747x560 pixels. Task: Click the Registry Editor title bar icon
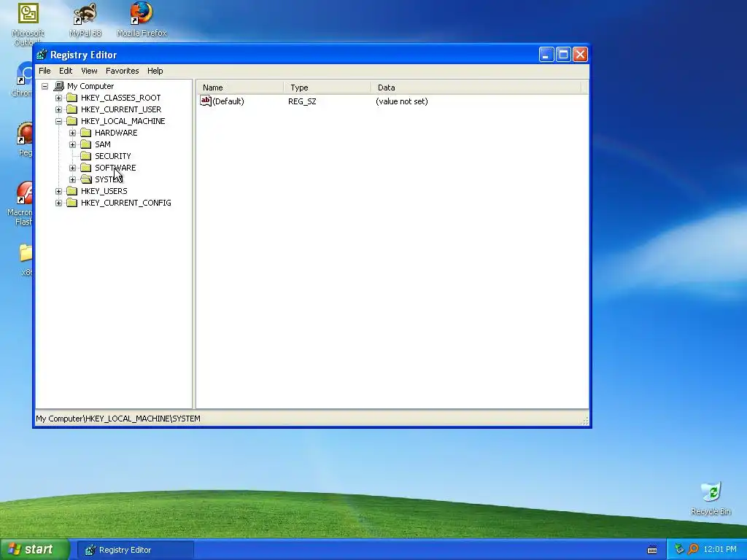coord(42,55)
